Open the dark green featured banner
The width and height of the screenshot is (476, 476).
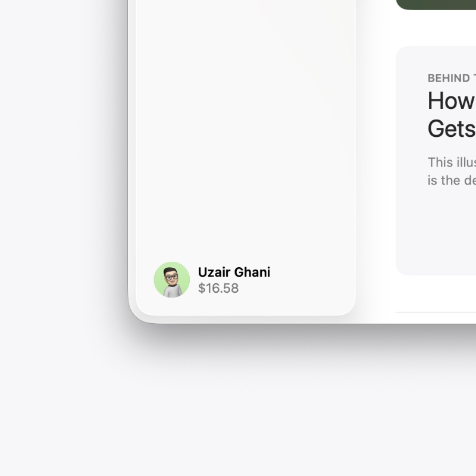pyautogui.click(x=436, y=5)
